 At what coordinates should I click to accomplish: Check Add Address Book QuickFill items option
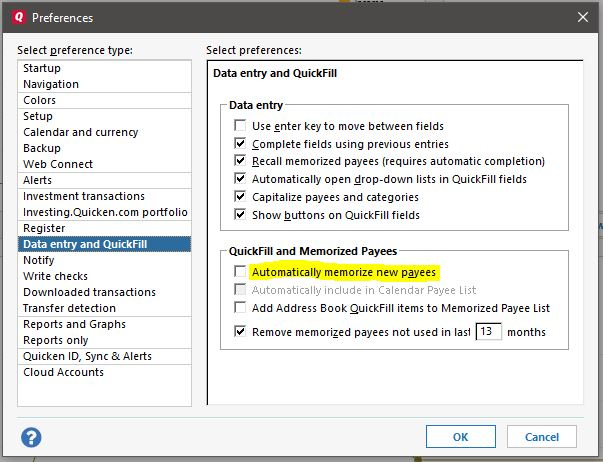pos(240,307)
